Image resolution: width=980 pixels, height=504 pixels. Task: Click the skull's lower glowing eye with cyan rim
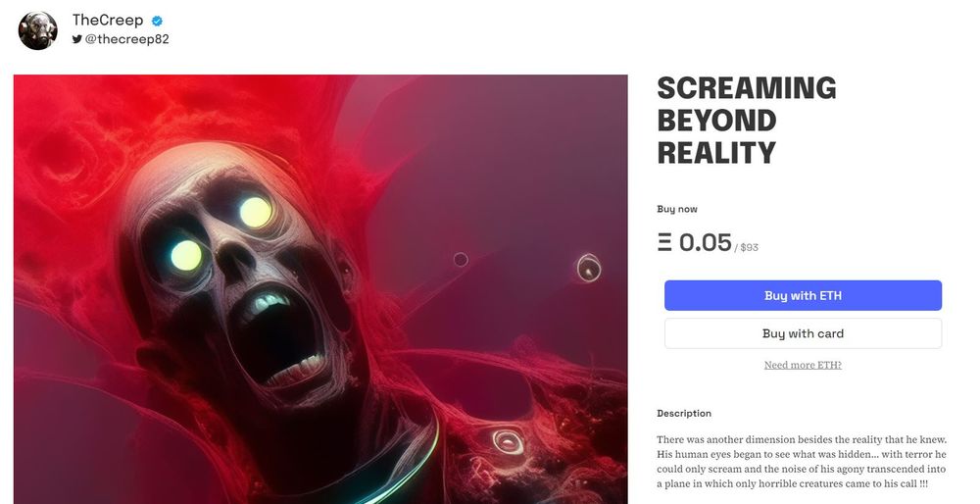point(186,255)
